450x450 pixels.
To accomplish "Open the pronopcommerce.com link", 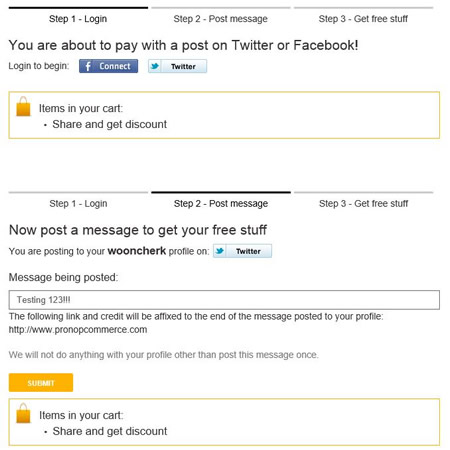I will coord(78,330).
